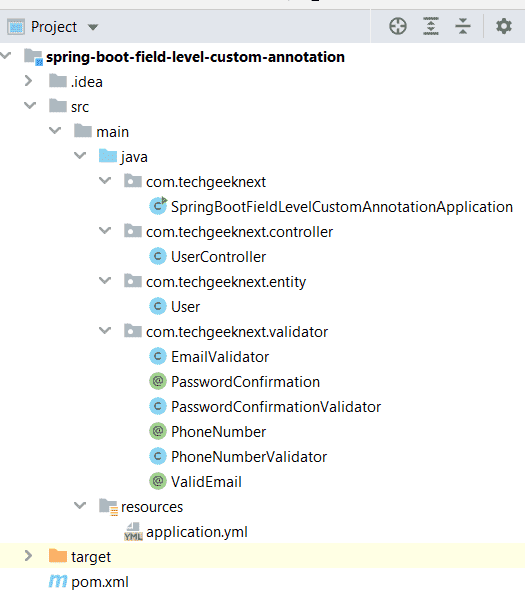Collapse the resources folder

point(80,505)
